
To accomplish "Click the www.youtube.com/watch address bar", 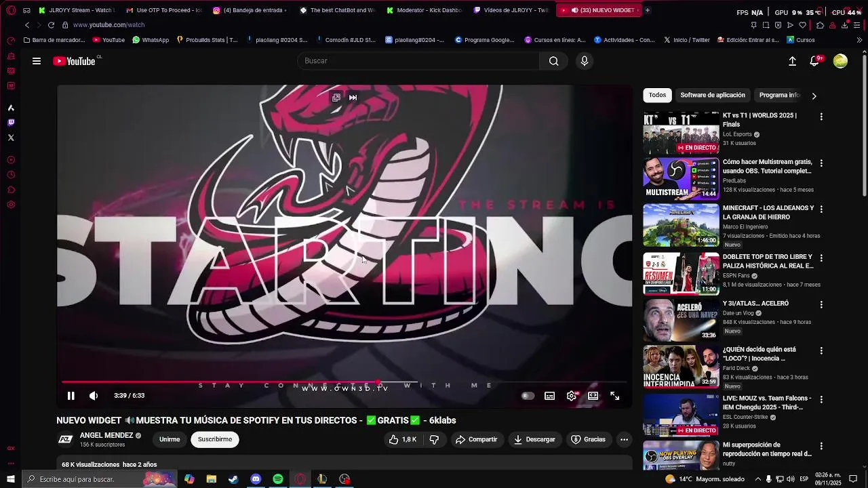I will 108,25.
